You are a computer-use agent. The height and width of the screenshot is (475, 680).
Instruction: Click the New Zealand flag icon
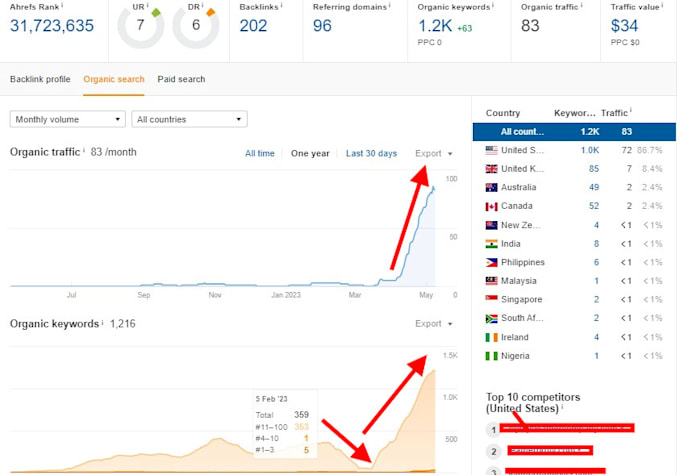[x=491, y=225]
